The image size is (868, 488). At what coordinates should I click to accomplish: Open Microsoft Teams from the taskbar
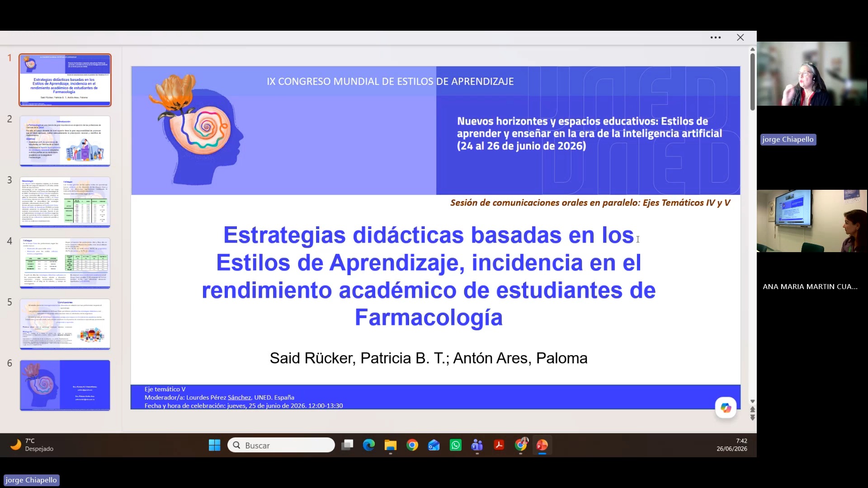point(477,446)
